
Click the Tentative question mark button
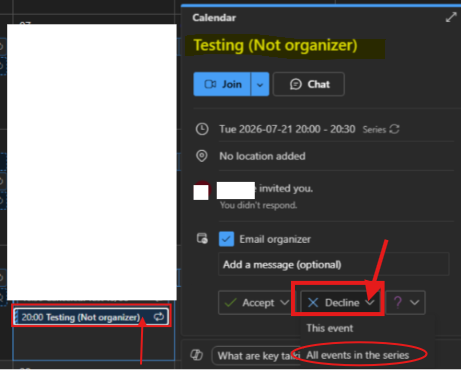tap(397, 303)
